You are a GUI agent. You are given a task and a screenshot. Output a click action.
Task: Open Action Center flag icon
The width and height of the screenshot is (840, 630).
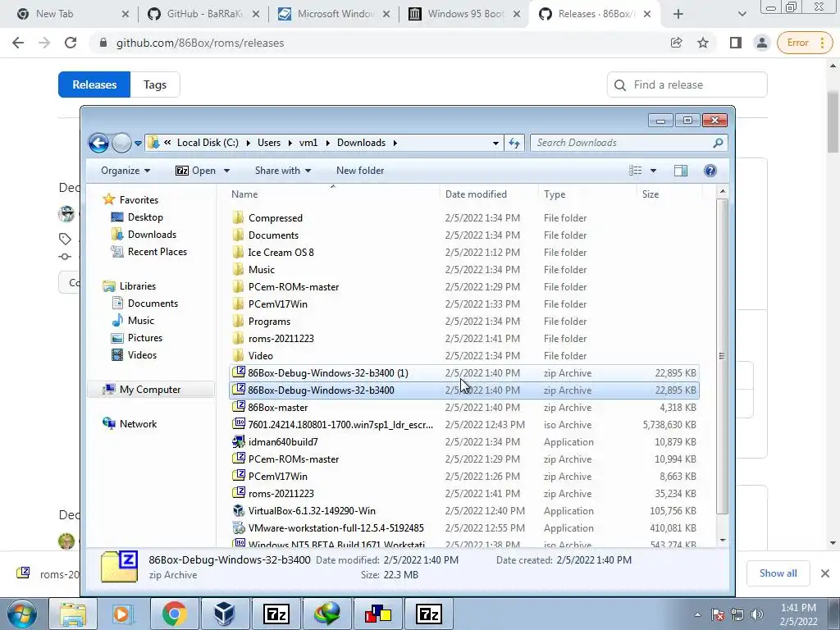click(x=718, y=614)
